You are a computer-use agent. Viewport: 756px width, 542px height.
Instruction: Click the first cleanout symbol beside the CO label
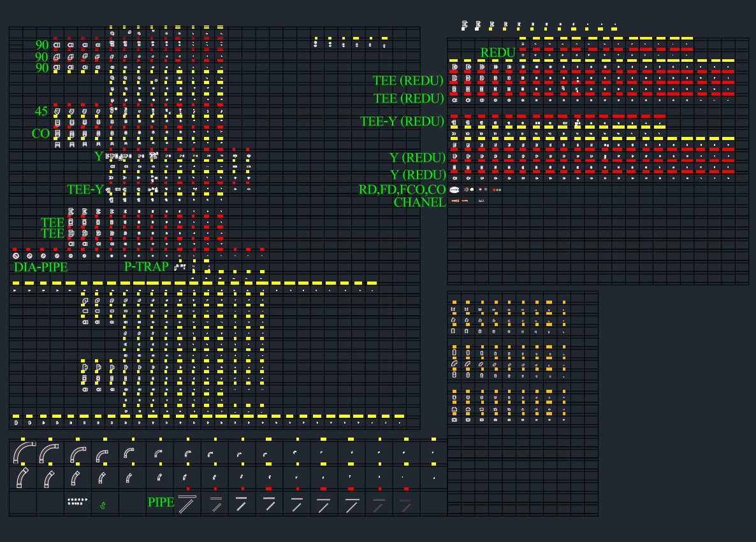pos(57,134)
